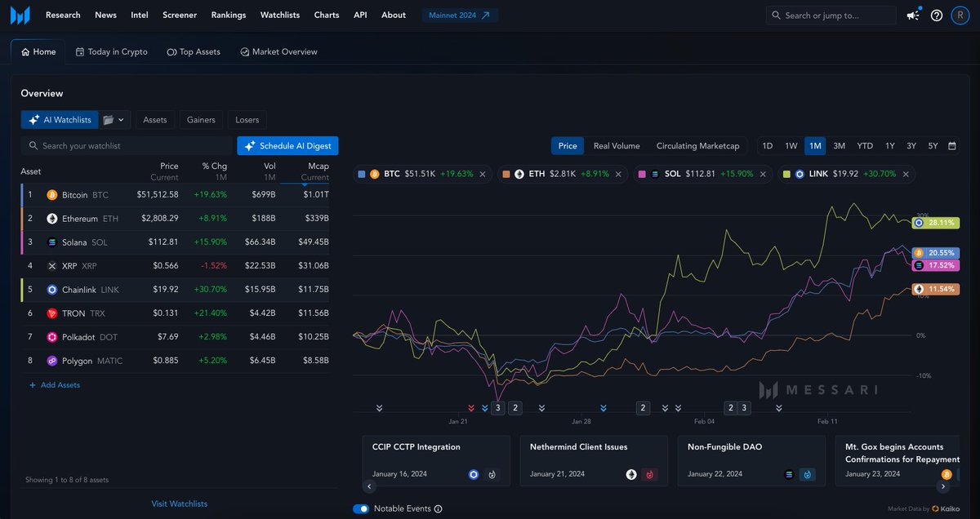Click the Ethereum icon on Nethermind card
The image size is (980, 519).
(x=631, y=474)
